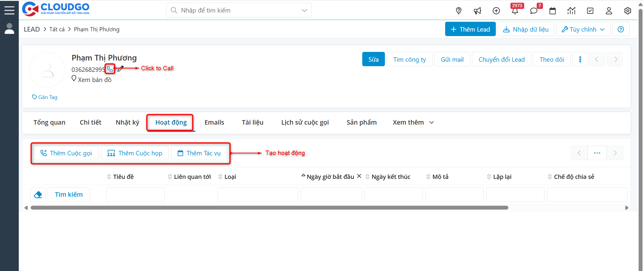Open the Tùy chỉnh dropdown
The image size is (644, 271).
[583, 29]
